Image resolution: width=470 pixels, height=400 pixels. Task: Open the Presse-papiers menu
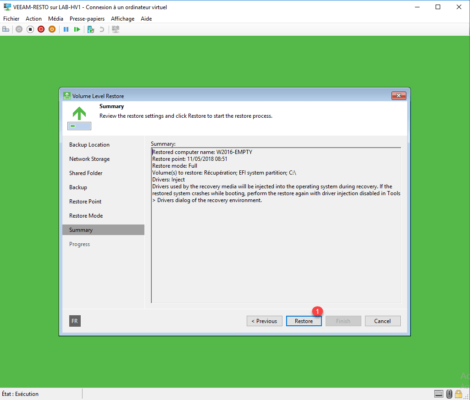[87, 19]
